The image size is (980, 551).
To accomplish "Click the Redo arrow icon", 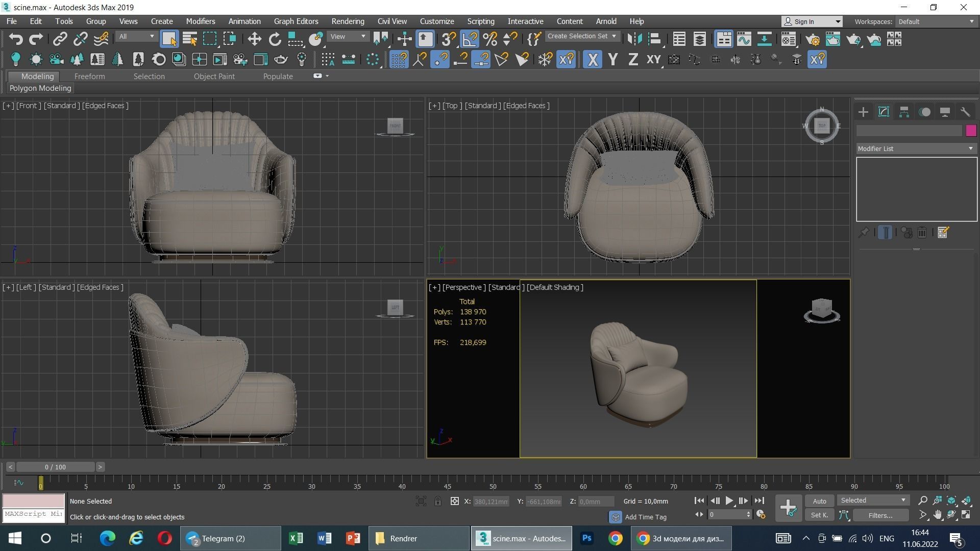I will coord(36,39).
